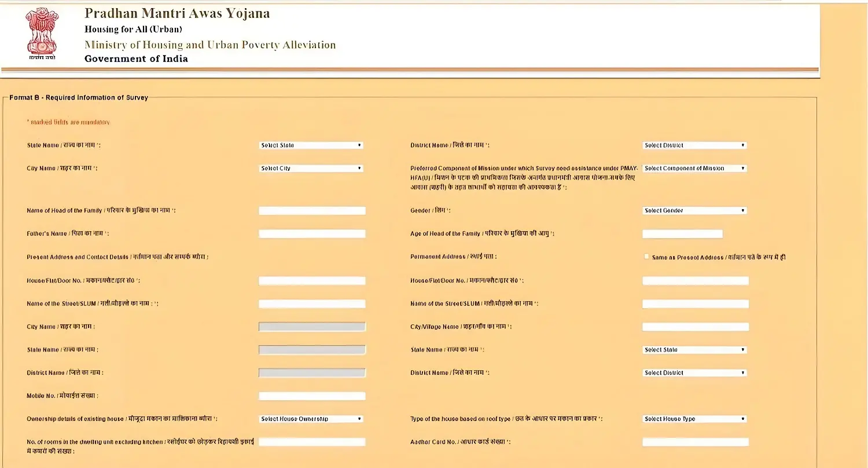This screenshot has height=468, width=868.
Task: Open the Select House Type dropdown
Action: click(x=694, y=418)
